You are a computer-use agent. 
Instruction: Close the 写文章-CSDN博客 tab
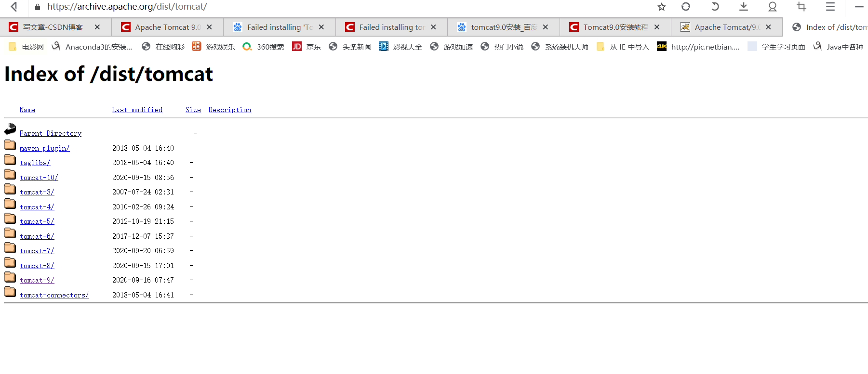[x=97, y=27]
